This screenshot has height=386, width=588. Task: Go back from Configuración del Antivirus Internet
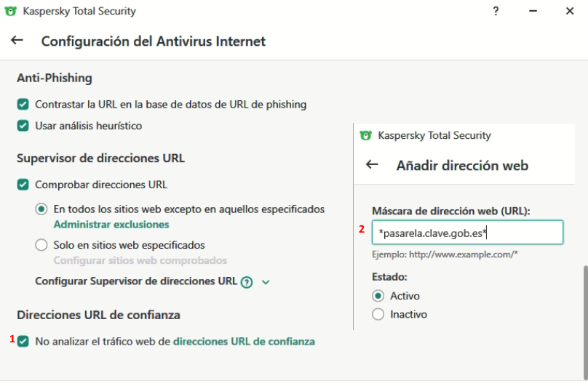coord(17,41)
